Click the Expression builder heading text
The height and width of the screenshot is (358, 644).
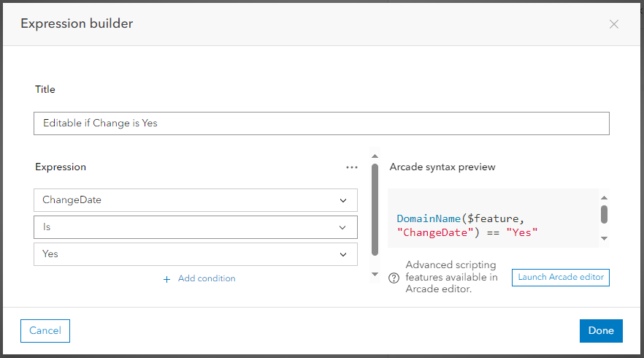pyautogui.click(x=77, y=23)
